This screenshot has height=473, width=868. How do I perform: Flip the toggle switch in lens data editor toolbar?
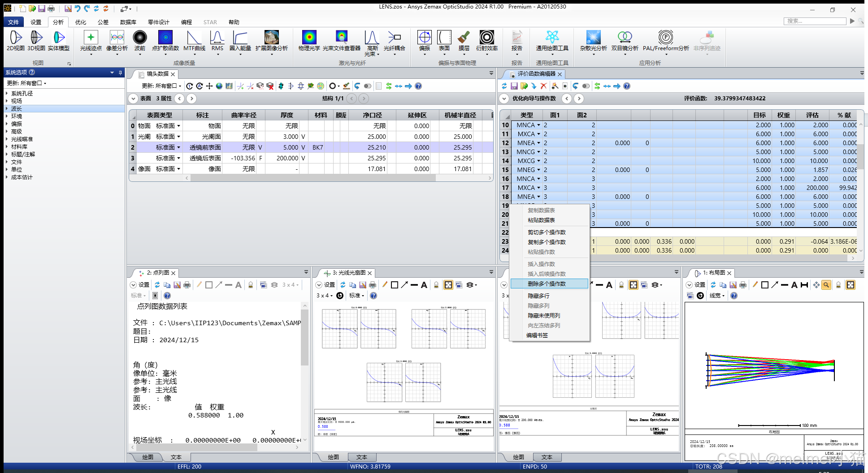tap(368, 86)
